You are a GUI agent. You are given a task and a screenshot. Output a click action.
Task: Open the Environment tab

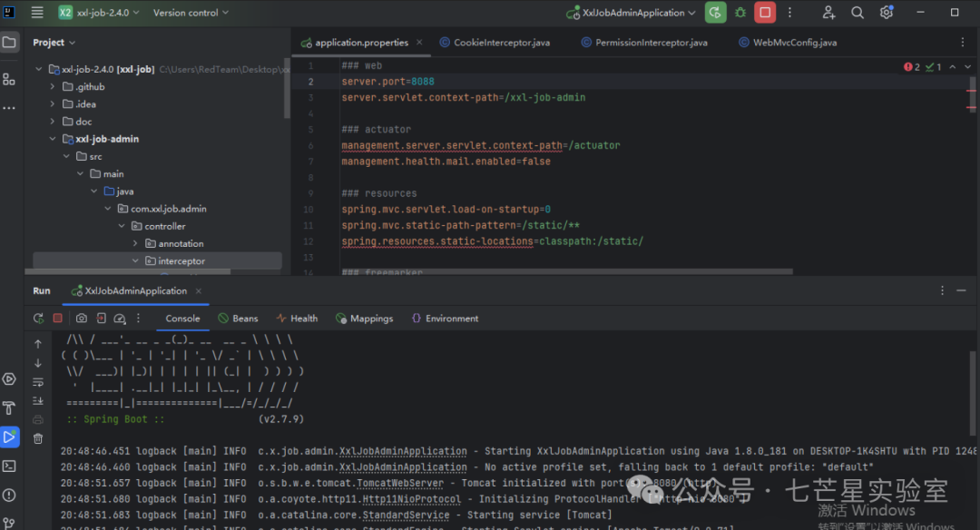[x=445, y=319]
